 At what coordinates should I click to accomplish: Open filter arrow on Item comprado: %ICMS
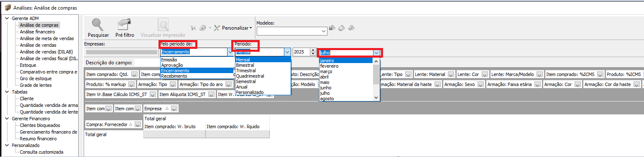[x=600, y=74]
